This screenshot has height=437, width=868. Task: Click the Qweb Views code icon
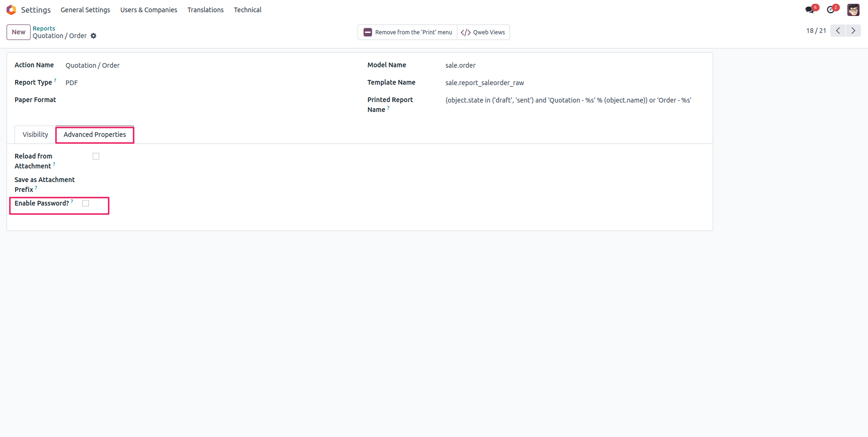click(x=466, y=32)
